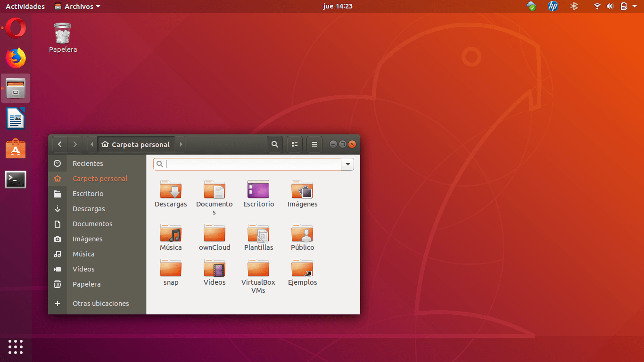Expand the path with the right chevron arrow

181,144
